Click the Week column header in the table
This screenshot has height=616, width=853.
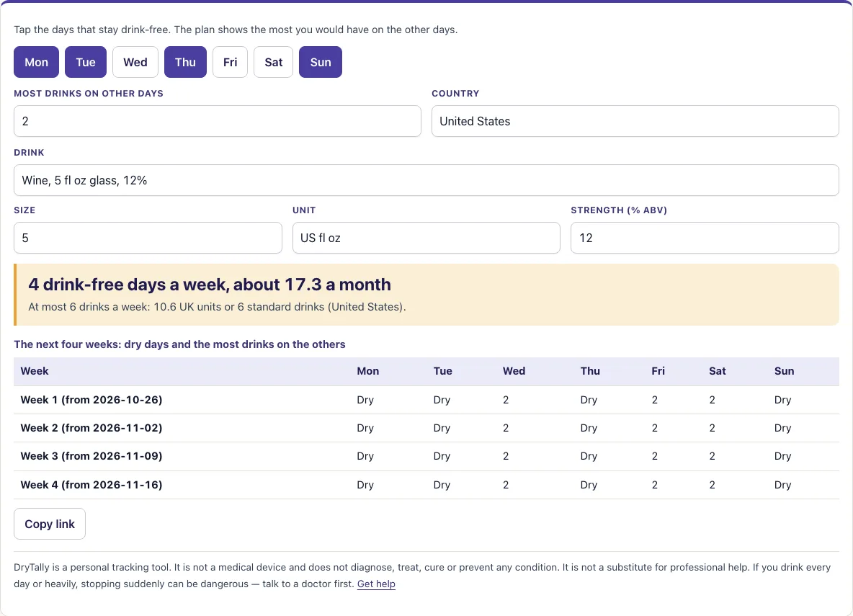coord(35,371)
